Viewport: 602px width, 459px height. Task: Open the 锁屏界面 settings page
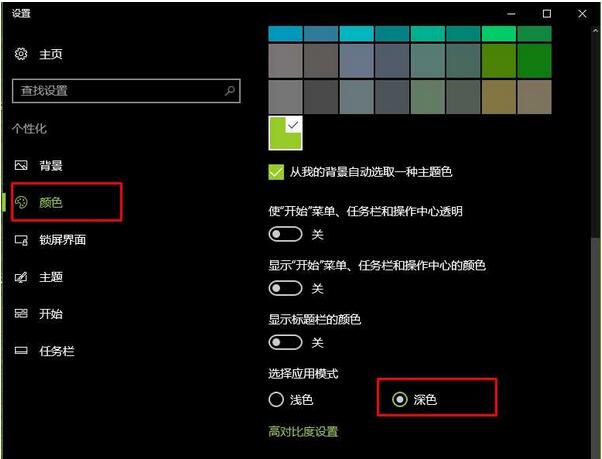62,240
